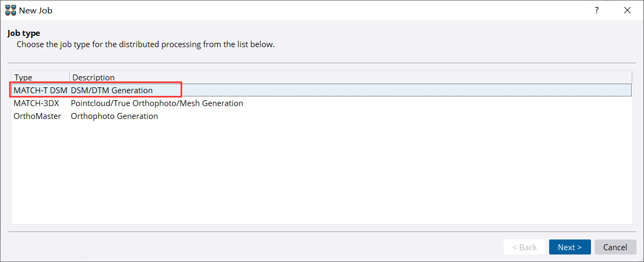Cancel the new job wizard

[615, 247]
